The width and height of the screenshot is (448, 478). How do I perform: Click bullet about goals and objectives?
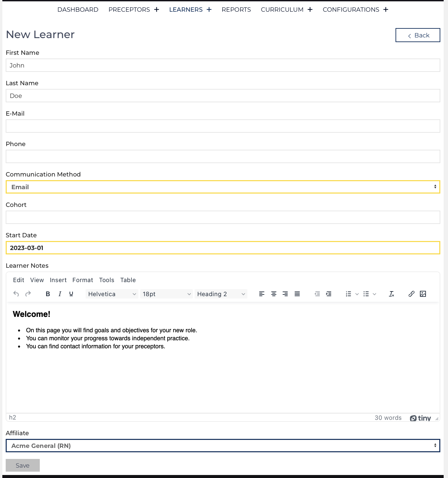[x=112, y=330]
